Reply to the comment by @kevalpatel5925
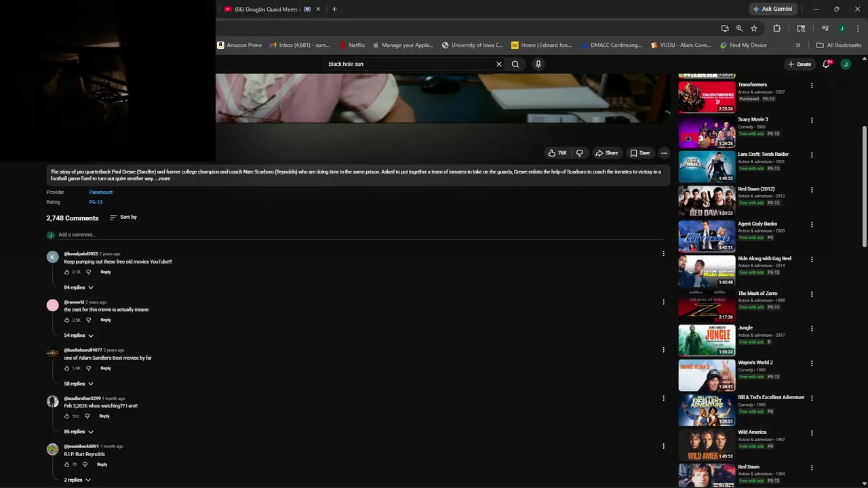Screen dimensions: 868x488 click(106, 272)
